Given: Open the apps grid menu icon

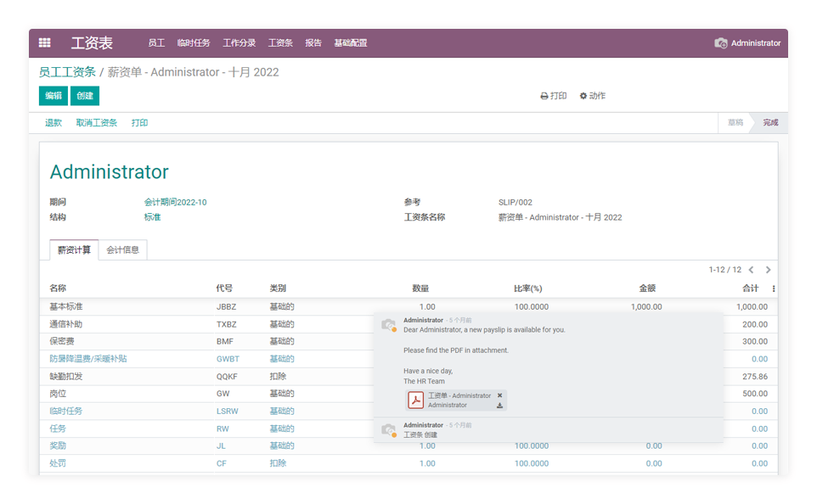Looking at the screenshot, I should pos(45,43).
